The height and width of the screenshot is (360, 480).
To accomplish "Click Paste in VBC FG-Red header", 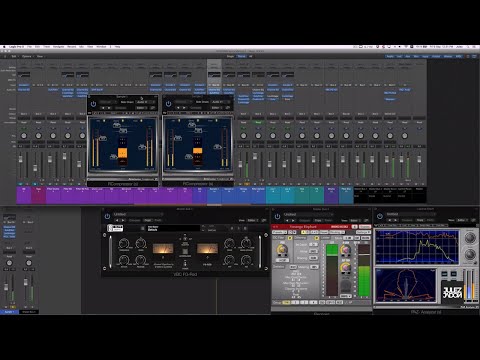I will click(x=158, y=220).
